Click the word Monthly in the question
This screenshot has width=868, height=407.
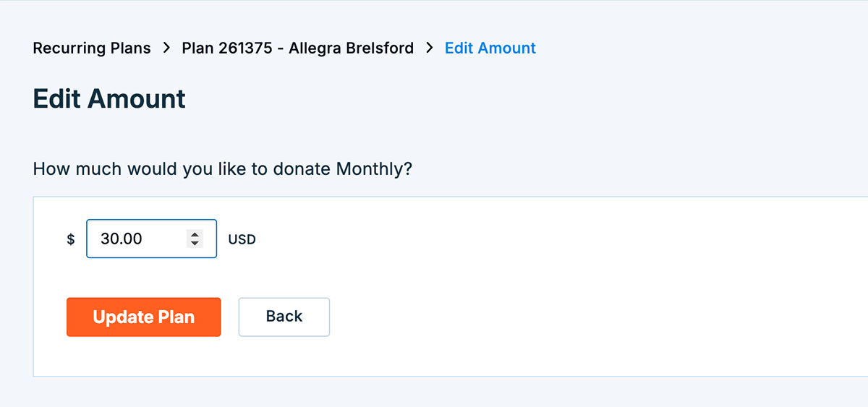click(369, 169)
